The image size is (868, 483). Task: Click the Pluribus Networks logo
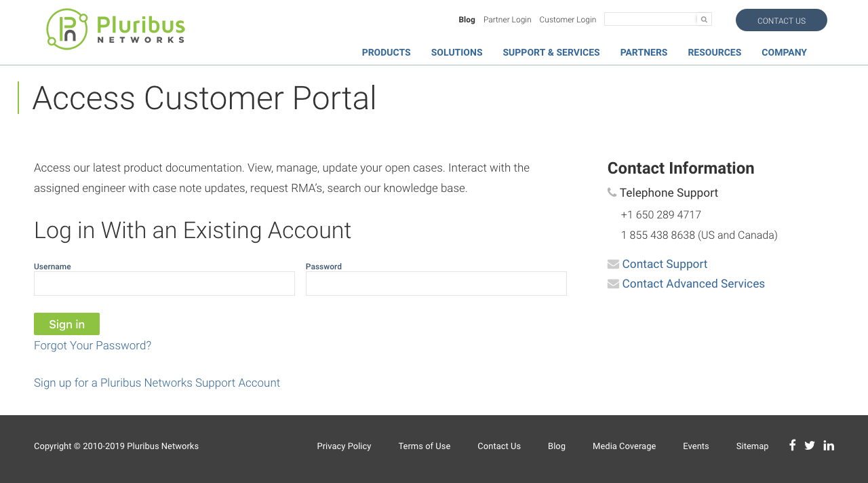click(115, 28)
